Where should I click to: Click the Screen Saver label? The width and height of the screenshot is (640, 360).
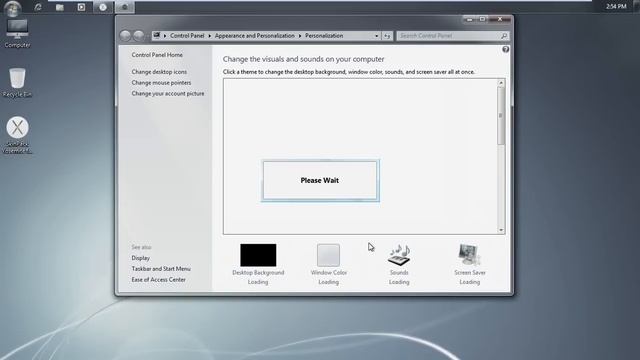click(x=469, y=272)
